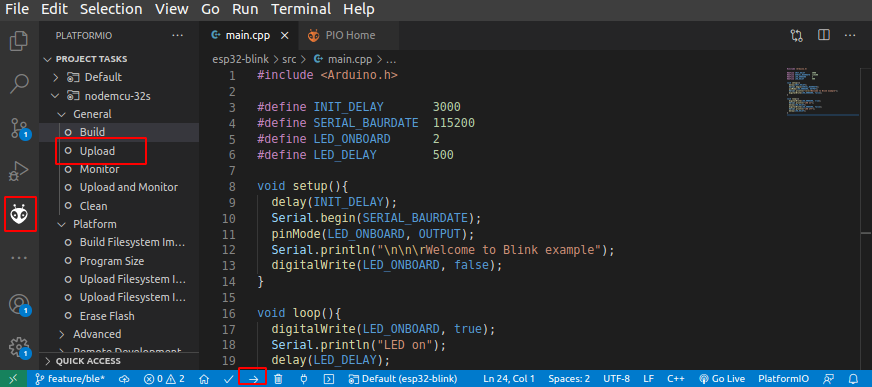
Task: Open Run and Debug view icon
Action: point(19,171)
